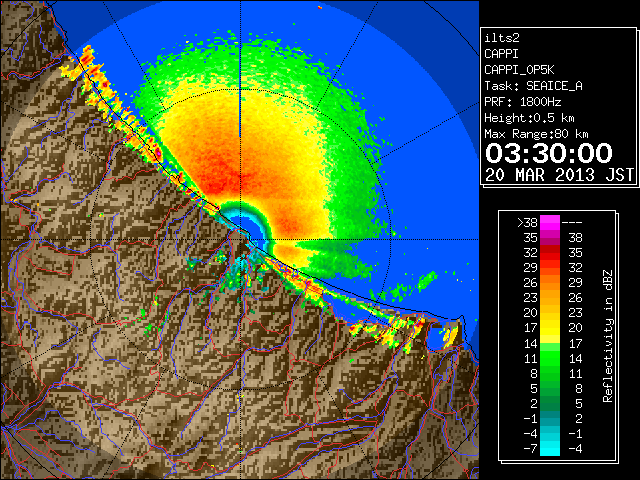The height and width of the screenshot is (480, 640).
Task: Click the 'CAPPI_0P5K' text
Action: [x=519, y=70]
